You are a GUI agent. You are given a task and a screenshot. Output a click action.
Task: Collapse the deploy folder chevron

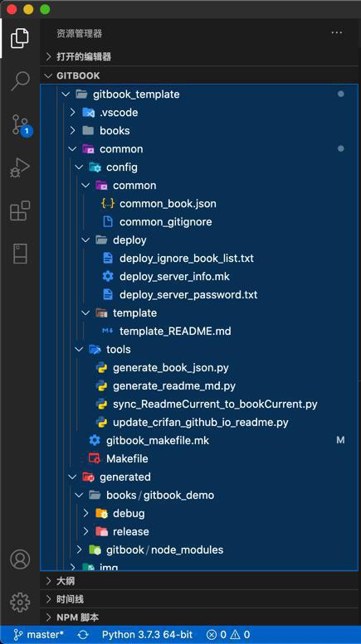tap(85, 240)
